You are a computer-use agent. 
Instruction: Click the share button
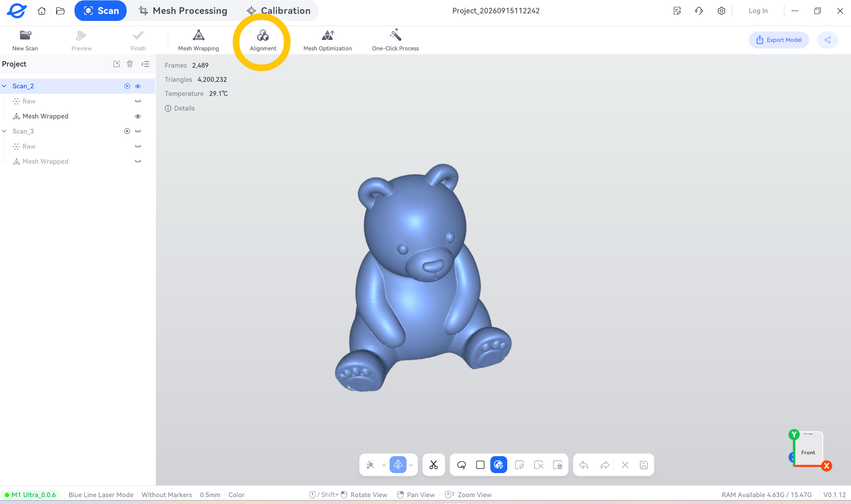[x=828, y=40]
